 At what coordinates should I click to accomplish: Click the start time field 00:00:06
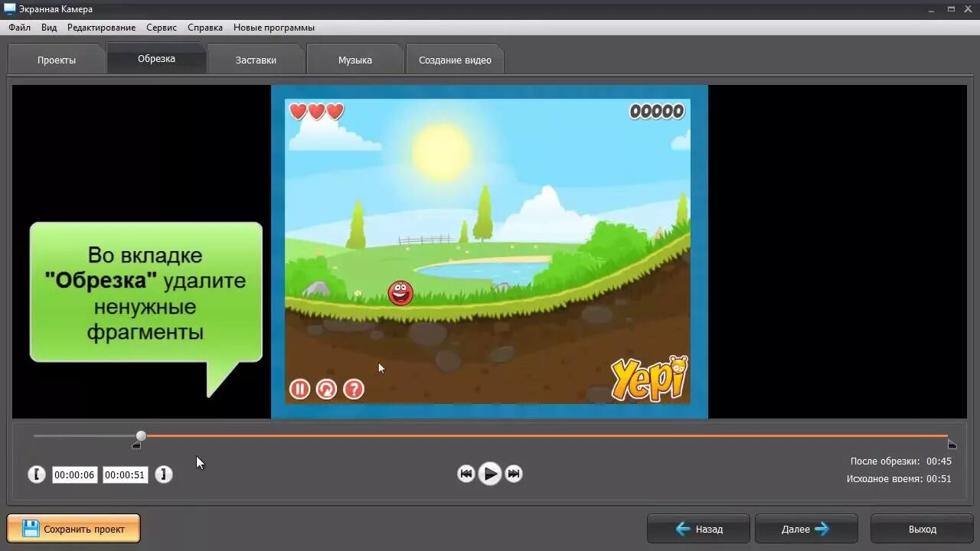tap(74, 474)
